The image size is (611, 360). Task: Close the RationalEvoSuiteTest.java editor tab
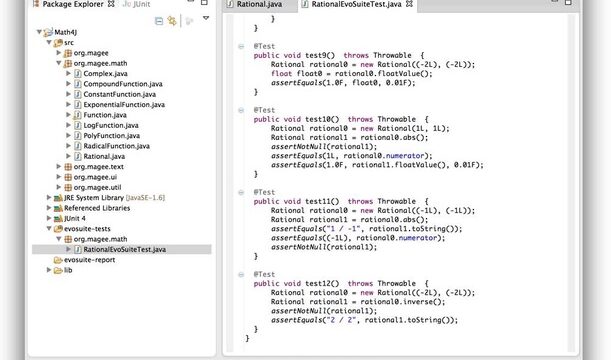tap(409, 4)
